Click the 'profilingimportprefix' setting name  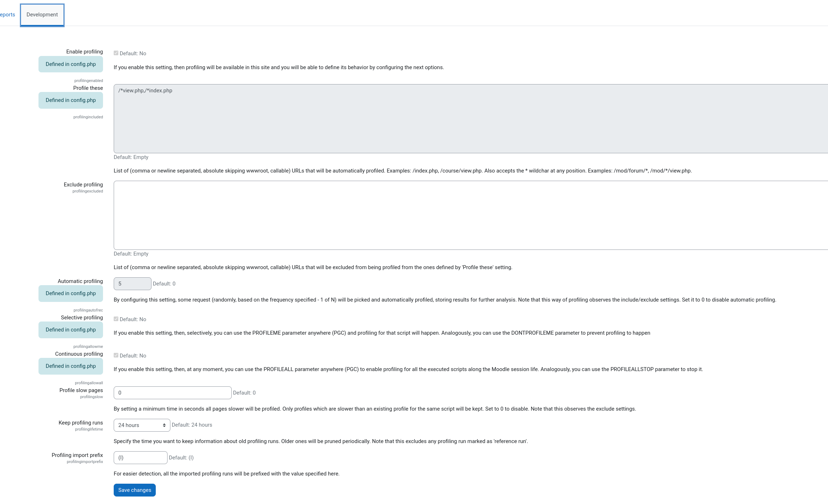pyautogui.click(x=85, y=462)
